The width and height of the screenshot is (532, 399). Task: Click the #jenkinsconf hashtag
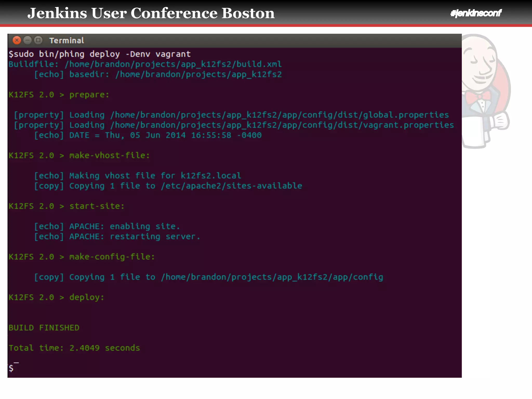point(476,13)
